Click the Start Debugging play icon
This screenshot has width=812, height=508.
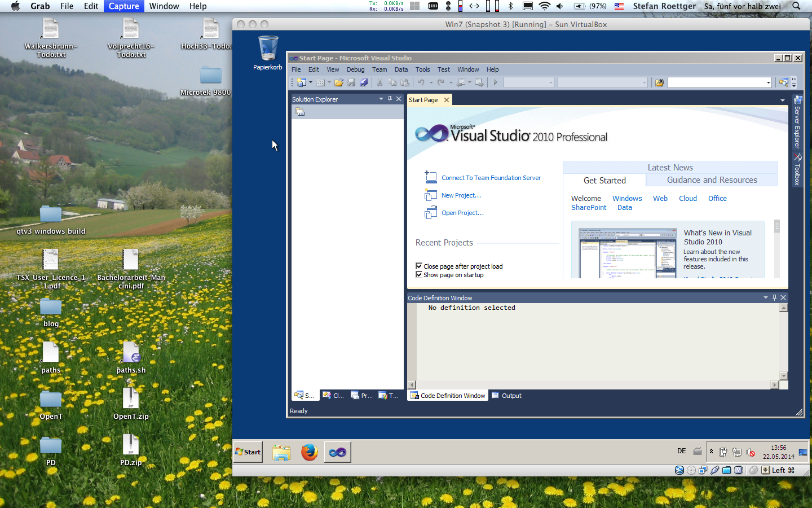click(x=496, y=82)
